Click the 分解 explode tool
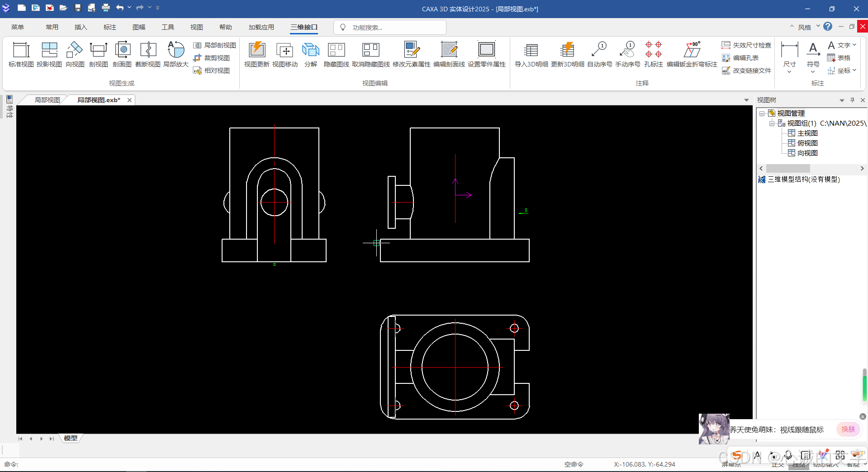 tap(311, 55)
